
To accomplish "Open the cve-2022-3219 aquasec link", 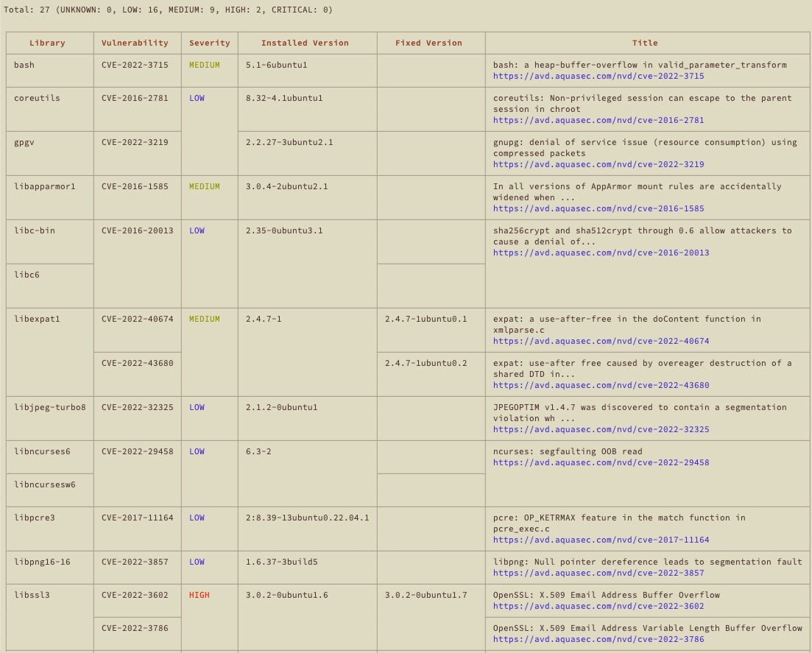I will (598, 164).
